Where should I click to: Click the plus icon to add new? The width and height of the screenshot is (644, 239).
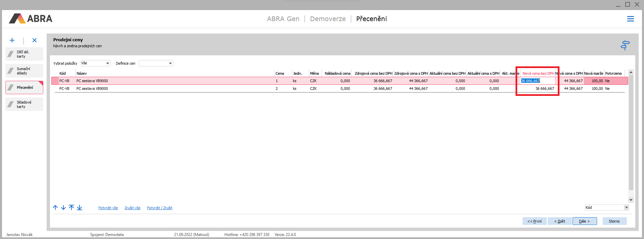12,40
